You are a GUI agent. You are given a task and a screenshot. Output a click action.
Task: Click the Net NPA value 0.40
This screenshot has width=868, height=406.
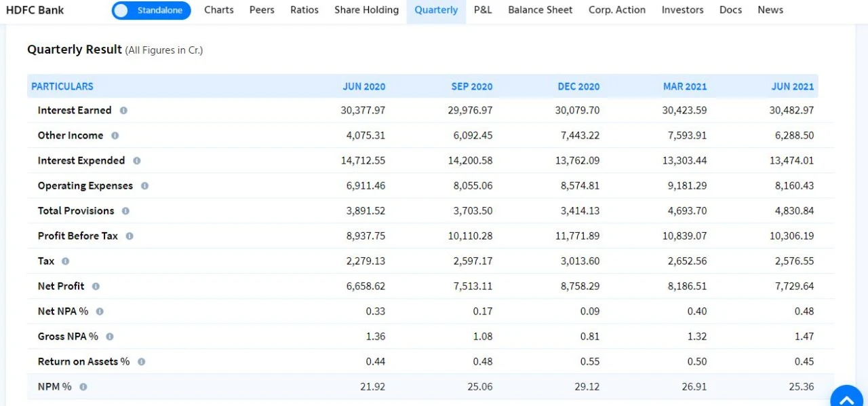(696, 312)
